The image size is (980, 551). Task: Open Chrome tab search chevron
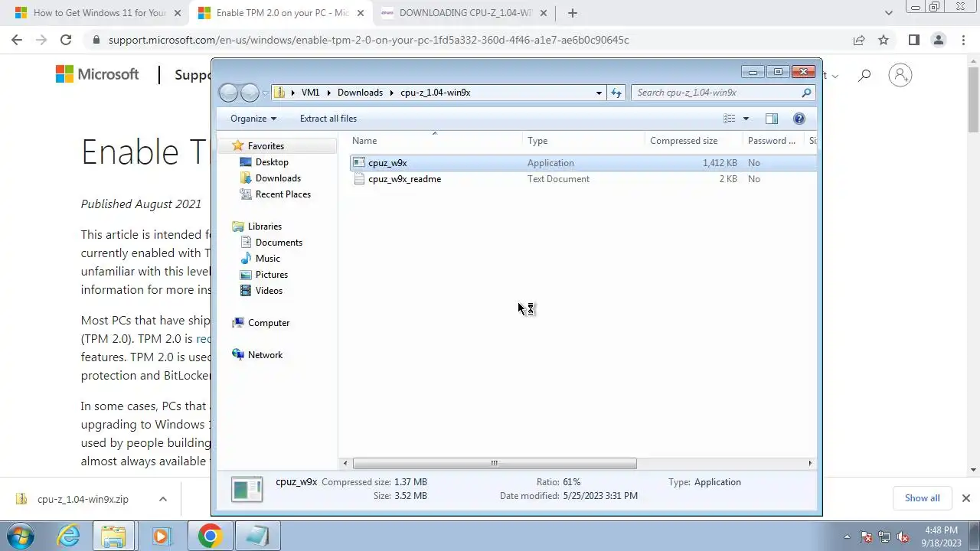tap(888, 13)
